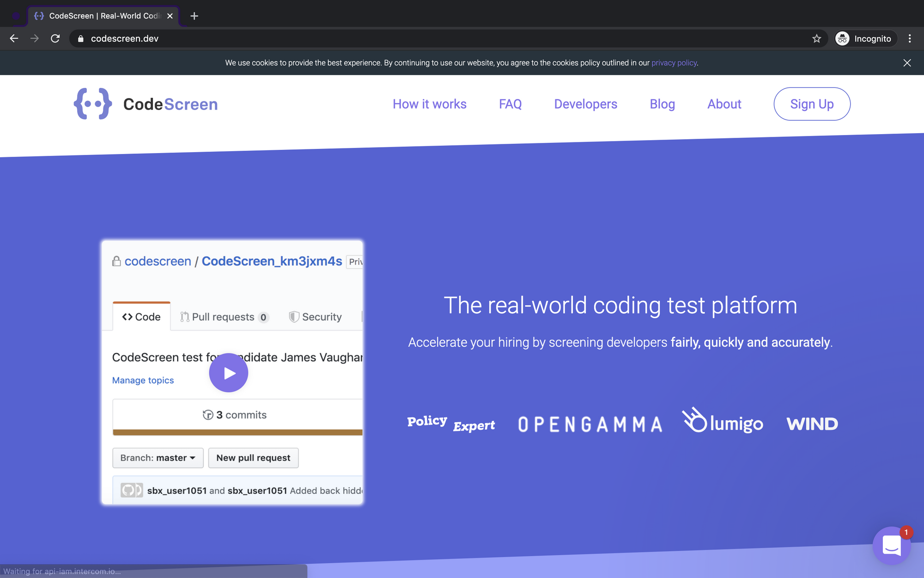Close the CodeScreen browser tab
This screenshot has width=924, height=578.
[x=170, y=16]
